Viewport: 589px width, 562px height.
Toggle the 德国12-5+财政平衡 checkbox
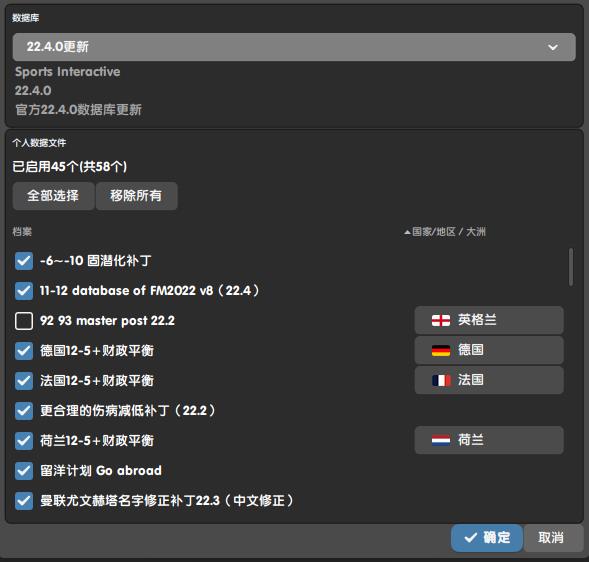pos(24,351)
